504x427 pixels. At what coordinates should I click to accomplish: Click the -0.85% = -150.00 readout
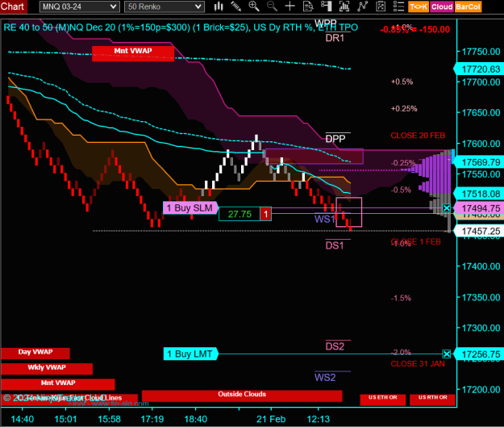coord(415,30)
